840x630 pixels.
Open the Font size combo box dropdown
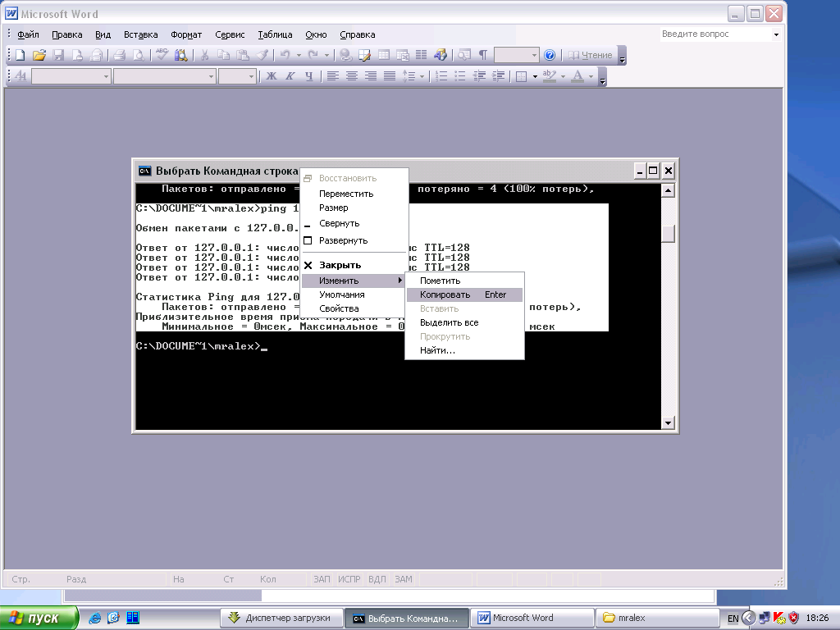tap(251, 76)
